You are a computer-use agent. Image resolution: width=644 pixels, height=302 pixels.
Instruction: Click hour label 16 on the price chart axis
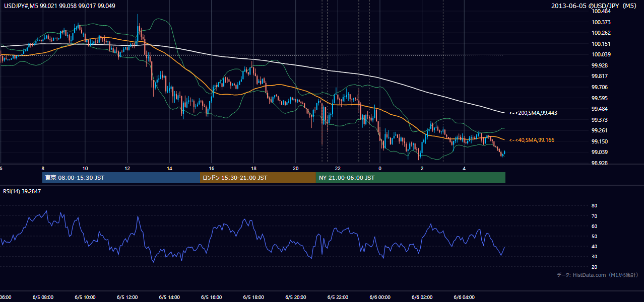click(x=212, y=168)
